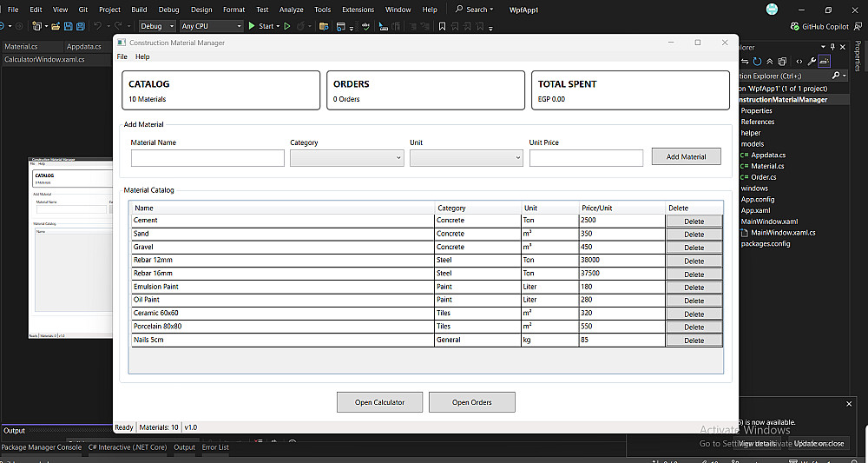Dismiss the update notification with X

point(849,404)
